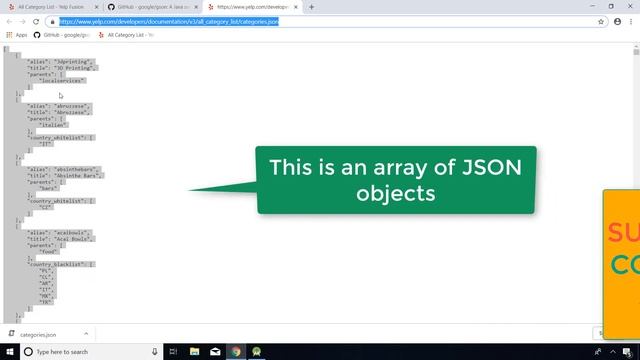Open Chrome's three-dot menu
This screenshot has width=640, height=360.
tap(631, 22)
